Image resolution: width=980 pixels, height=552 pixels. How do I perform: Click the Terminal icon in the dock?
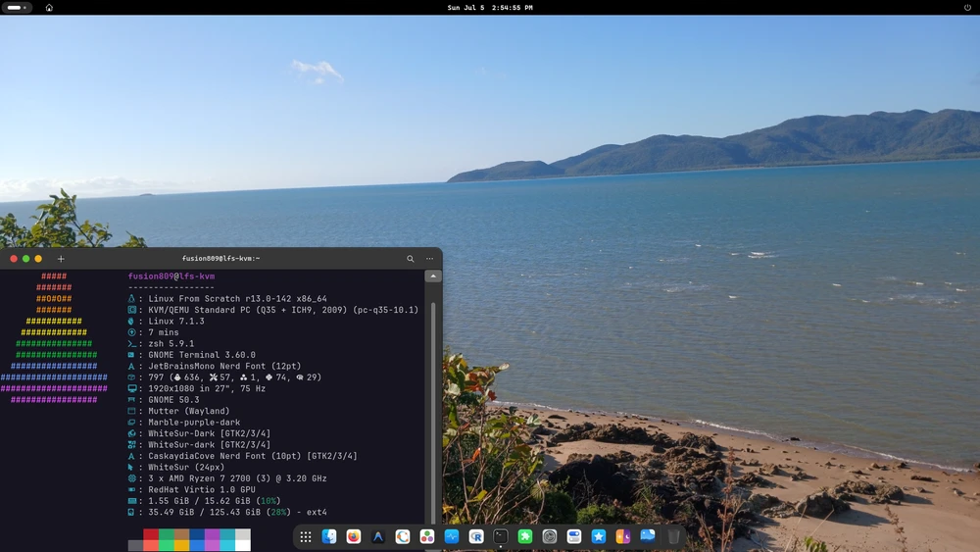(x=501, y=536)
